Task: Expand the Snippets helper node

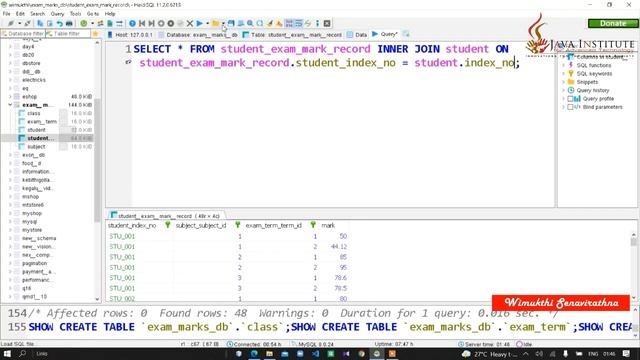Action: coord(564,82)
